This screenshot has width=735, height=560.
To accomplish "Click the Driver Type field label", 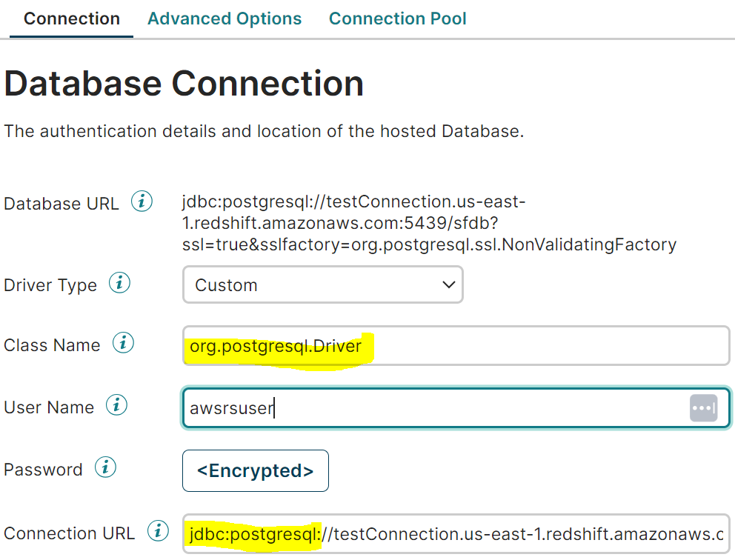I will point(50,285).
